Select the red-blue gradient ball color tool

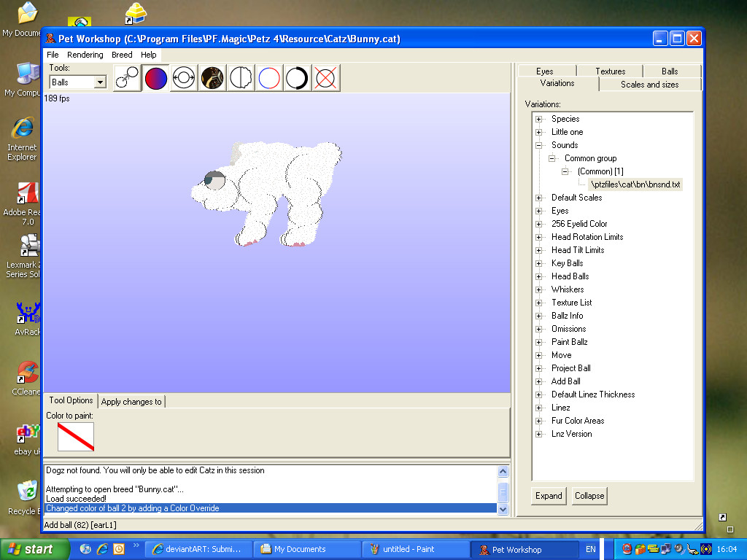click(156, 78)
